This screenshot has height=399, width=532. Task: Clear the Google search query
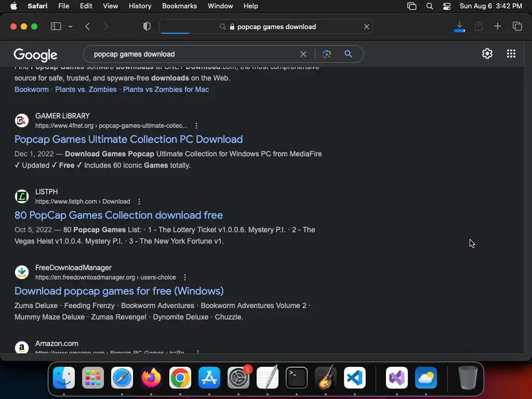point(303,54)
